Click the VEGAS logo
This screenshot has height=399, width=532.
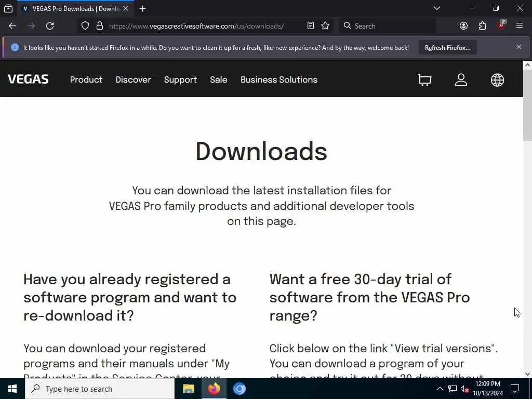[28, 79]
